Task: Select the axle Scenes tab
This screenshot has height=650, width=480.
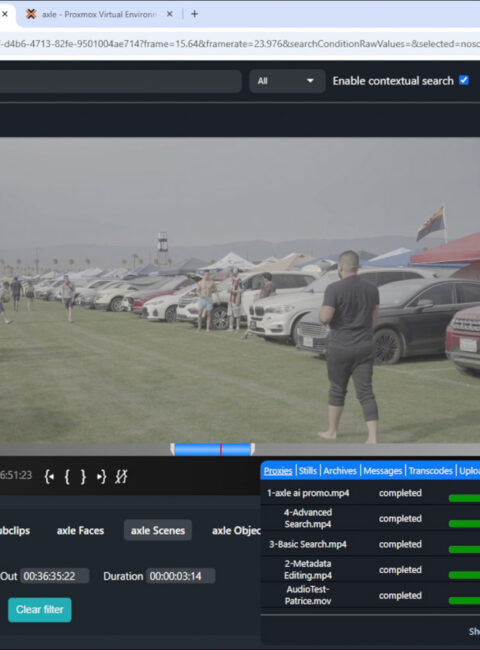Action: point(158,531)
